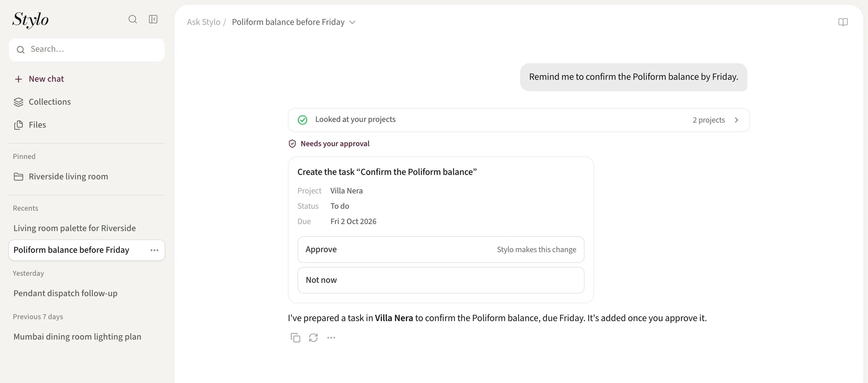
Task: Open the book icon in top right
Action: [x=843, y=22]
